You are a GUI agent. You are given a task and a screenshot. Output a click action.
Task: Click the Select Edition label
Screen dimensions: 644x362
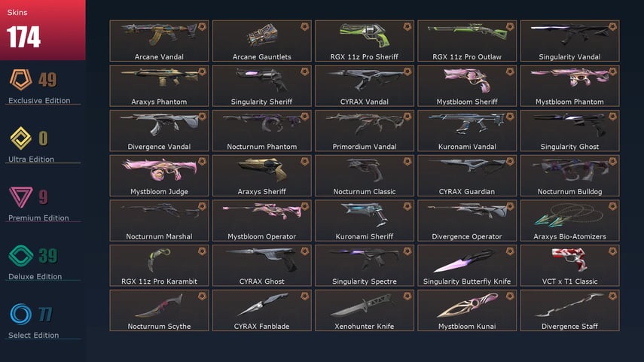[34, 336]
